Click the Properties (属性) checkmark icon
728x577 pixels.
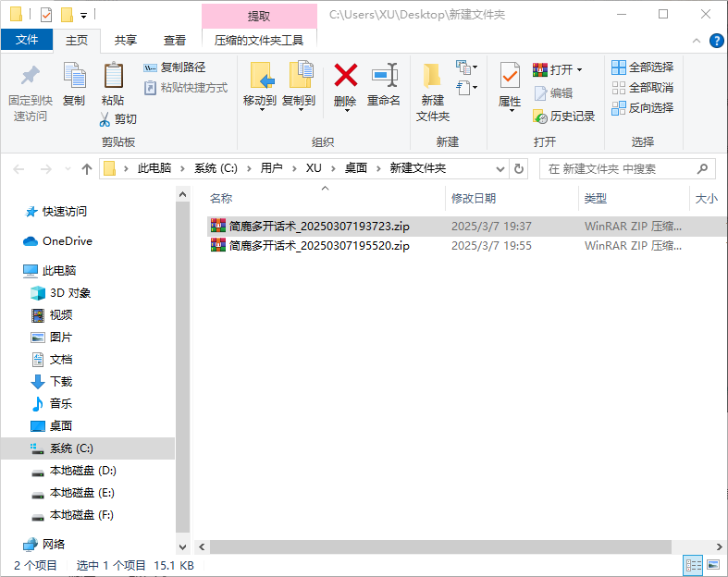510,75
